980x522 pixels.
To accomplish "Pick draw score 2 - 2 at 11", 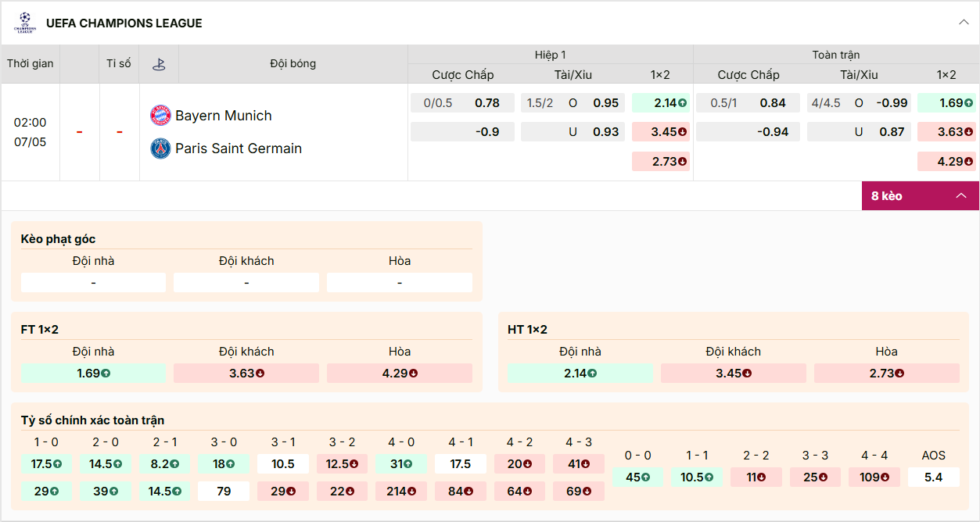I will tap(756, 477).
